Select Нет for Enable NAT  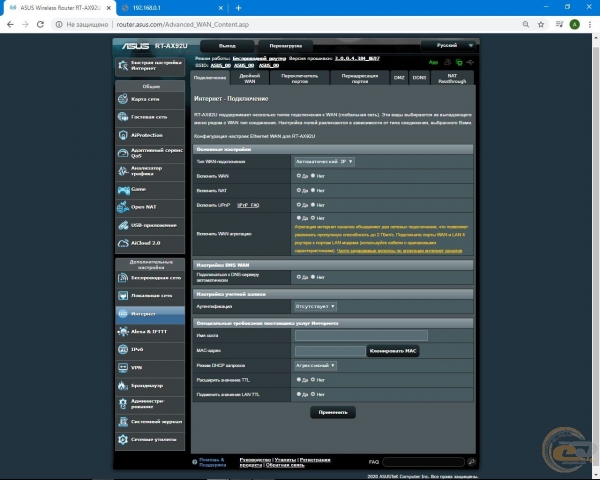click(x=313, y=190)
